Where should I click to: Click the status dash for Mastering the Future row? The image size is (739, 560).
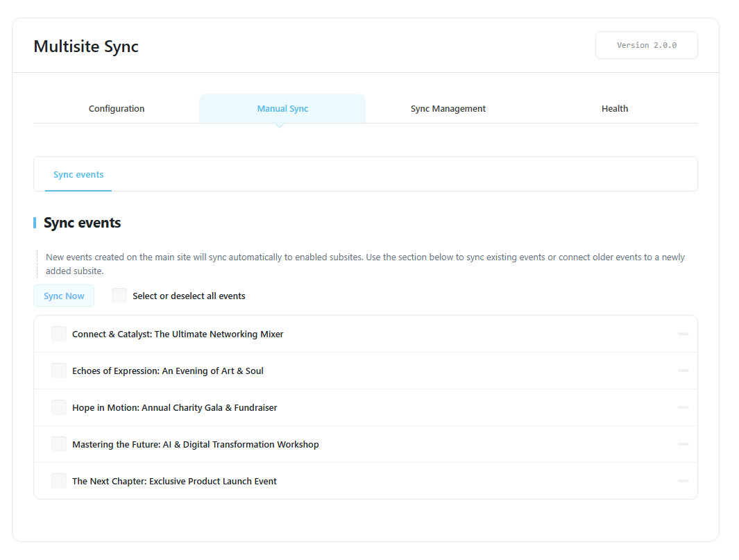point(683,444)
